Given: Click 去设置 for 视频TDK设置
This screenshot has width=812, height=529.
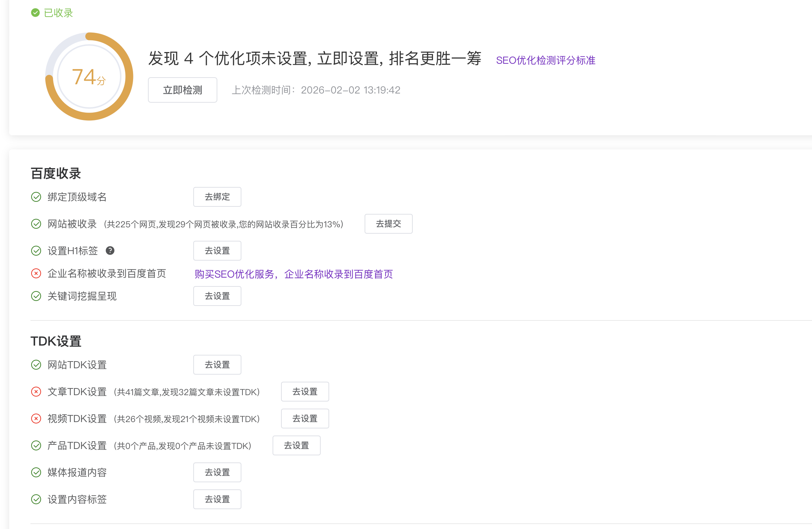Looking at the screenshot, I should click(305, 419).
